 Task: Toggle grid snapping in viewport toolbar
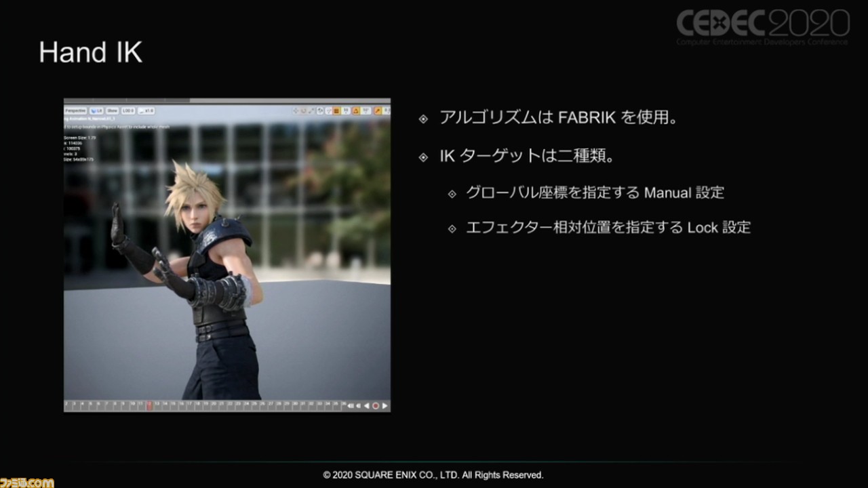[336, 110]
